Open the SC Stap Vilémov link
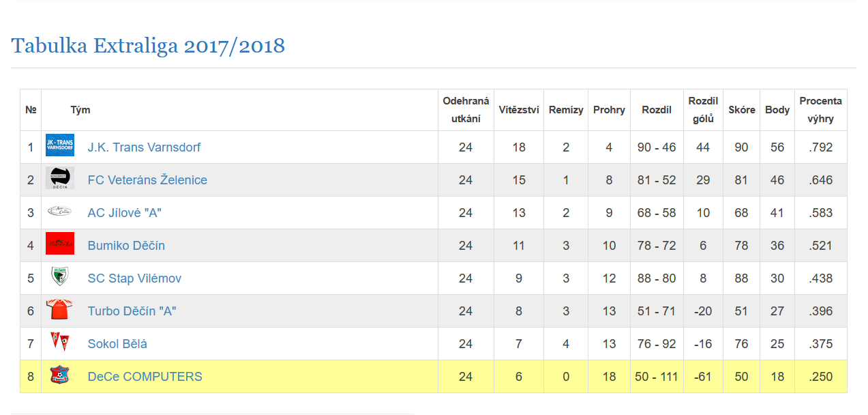 click(134, 278)
